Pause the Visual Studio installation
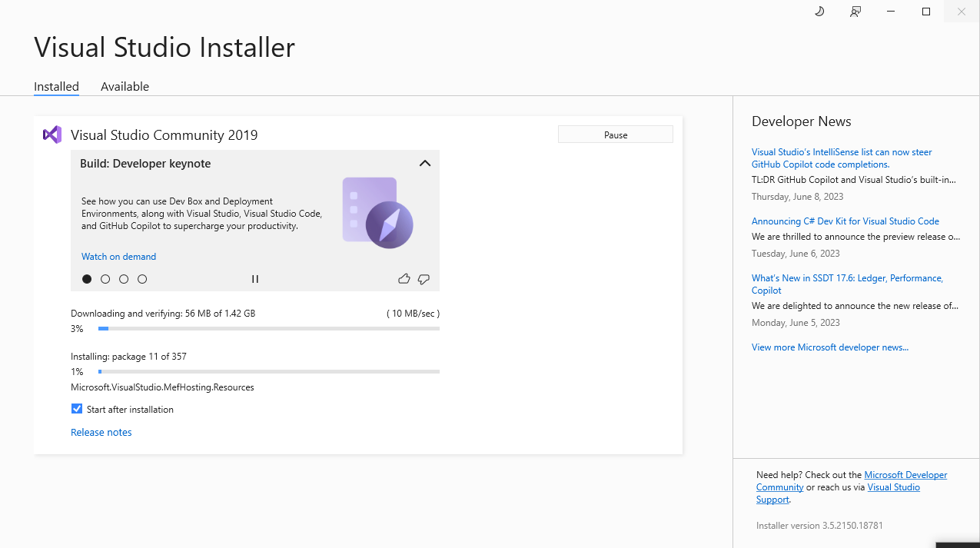980x548 pixels. tap(615, 135)
